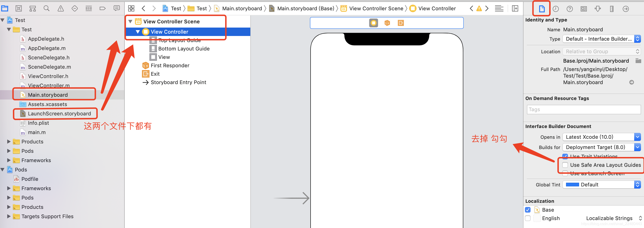The image size is (644, 228).
Task: Click the Tags input field
Action: 584,110
